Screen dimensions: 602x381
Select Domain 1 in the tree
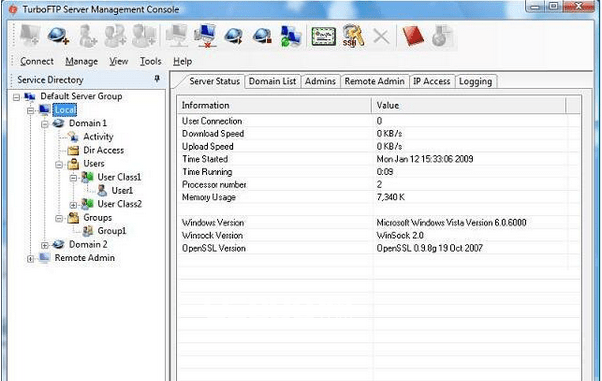(x=88, y=123)
